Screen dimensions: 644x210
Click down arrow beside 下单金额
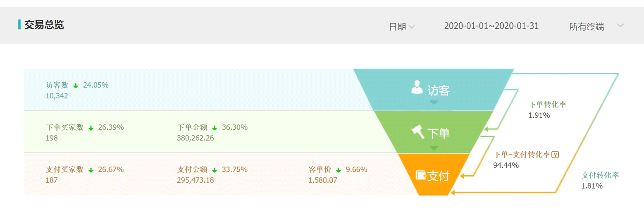click(x=215, y=128)
